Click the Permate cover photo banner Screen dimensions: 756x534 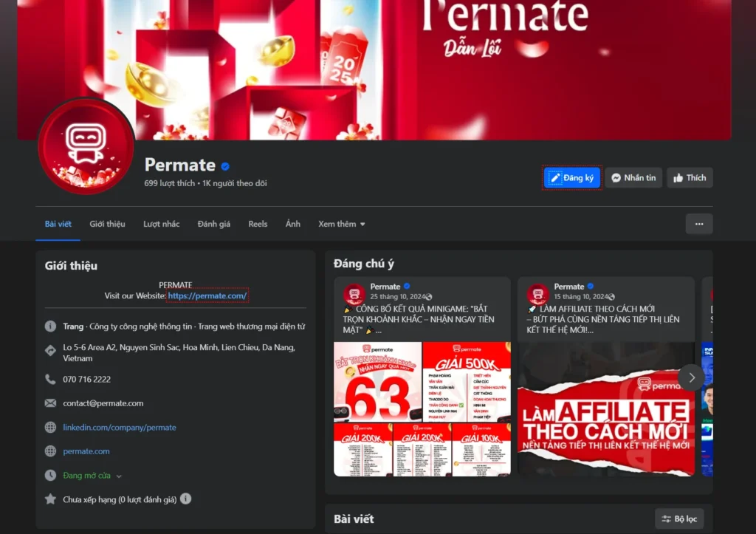(x=374, y=70)
